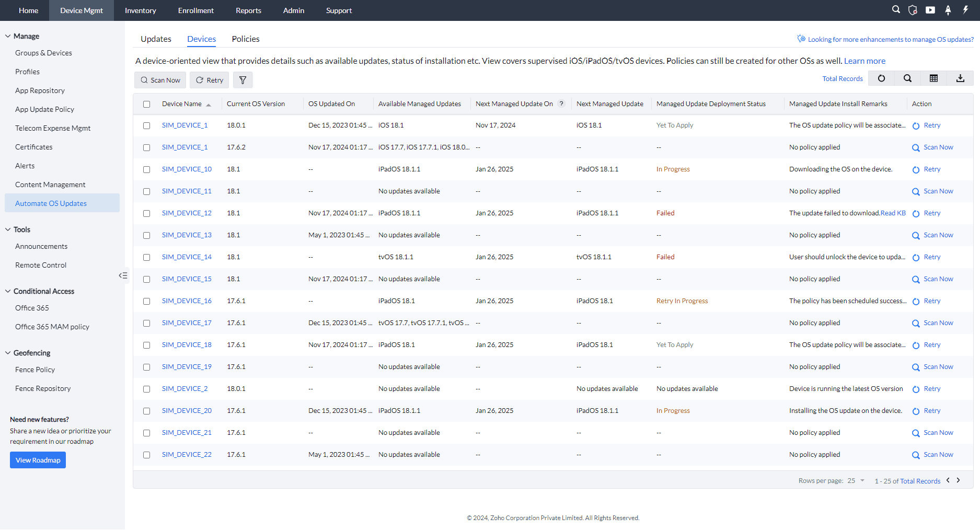
Task: Click View Roadmap button
Action: click(38, 460)
